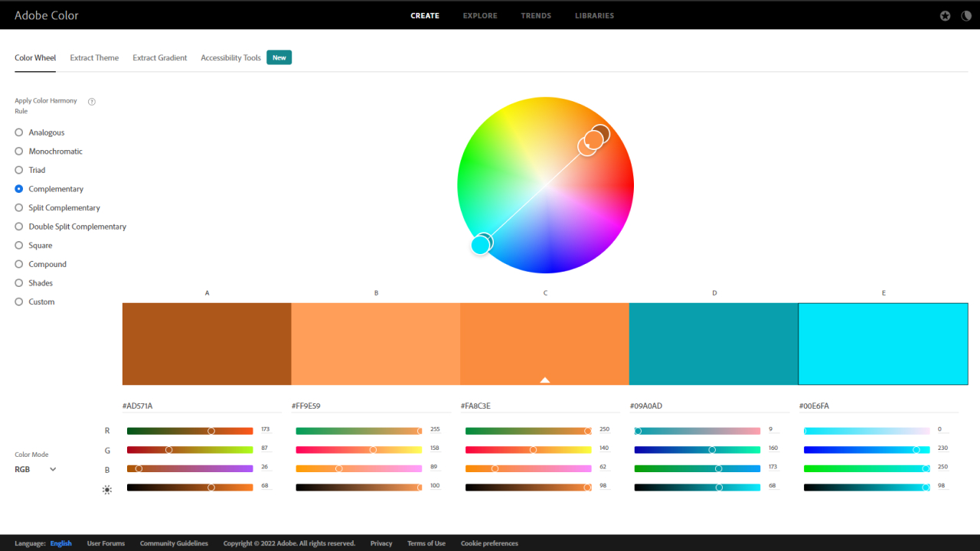Image resolution: width=980 pixels, height=551 pixels.
Task: Open the English language selector
Action: [60, 543]
